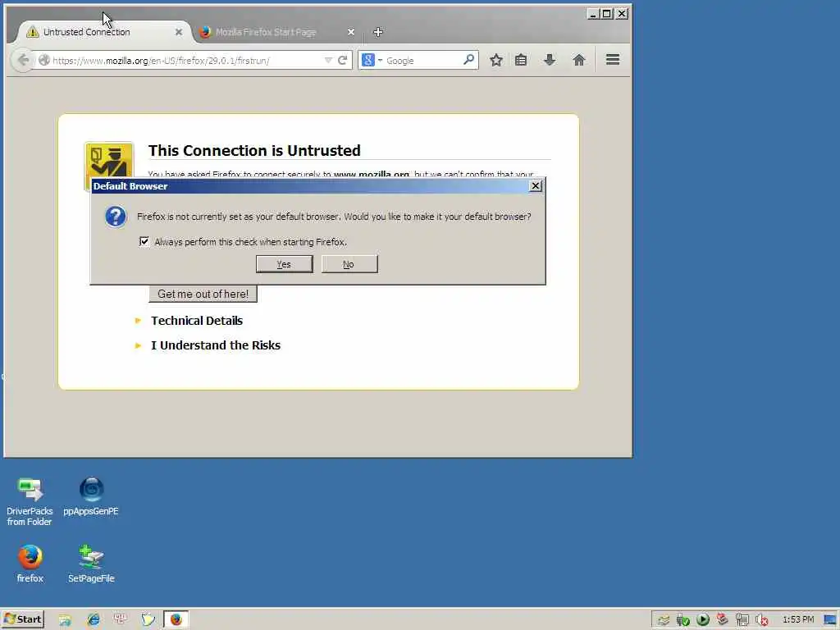Open the Start menu

coord(22,619)
